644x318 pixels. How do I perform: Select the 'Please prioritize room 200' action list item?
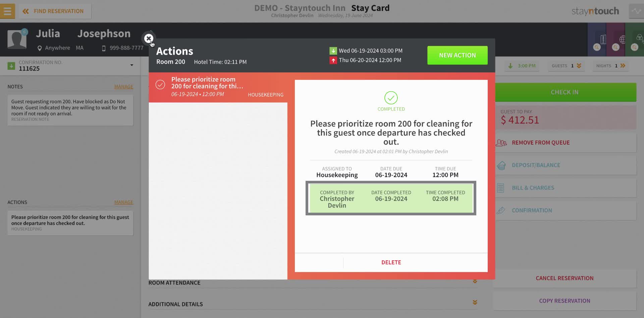(218, 87)
